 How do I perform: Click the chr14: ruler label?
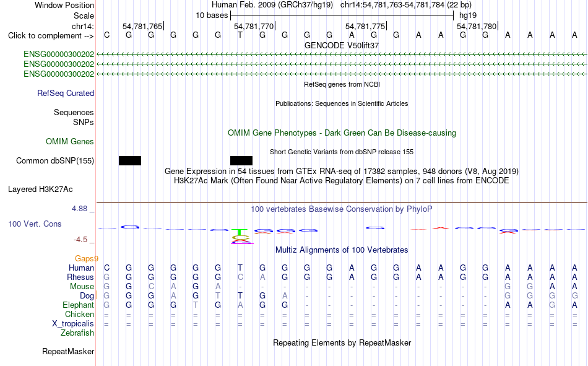[83, 26]
